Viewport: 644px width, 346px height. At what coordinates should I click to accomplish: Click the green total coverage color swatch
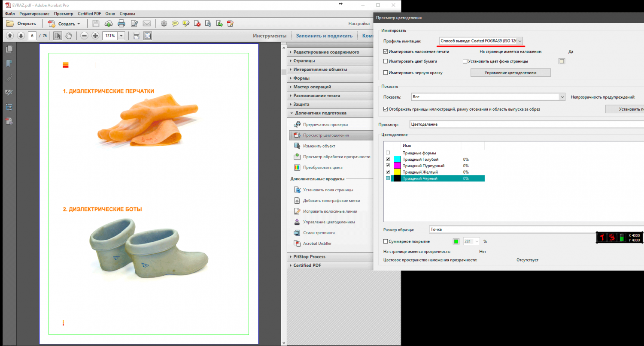click(x=456, y=241)
